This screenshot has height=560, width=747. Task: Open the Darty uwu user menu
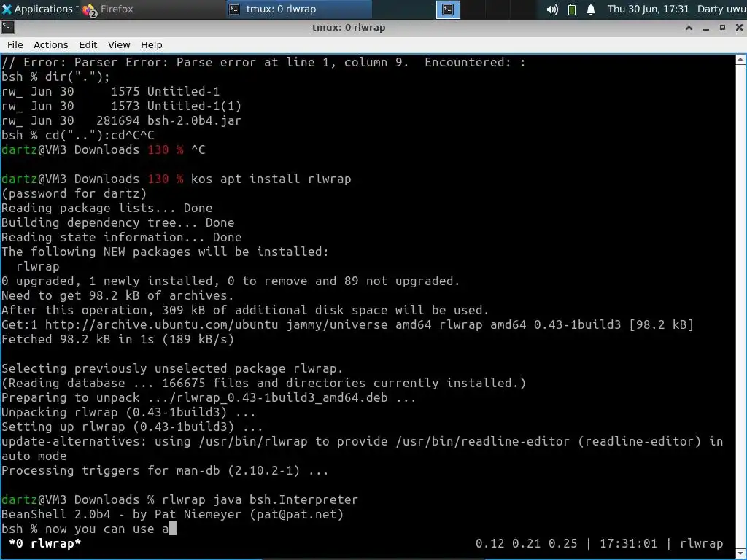click(x=721, y=9)
